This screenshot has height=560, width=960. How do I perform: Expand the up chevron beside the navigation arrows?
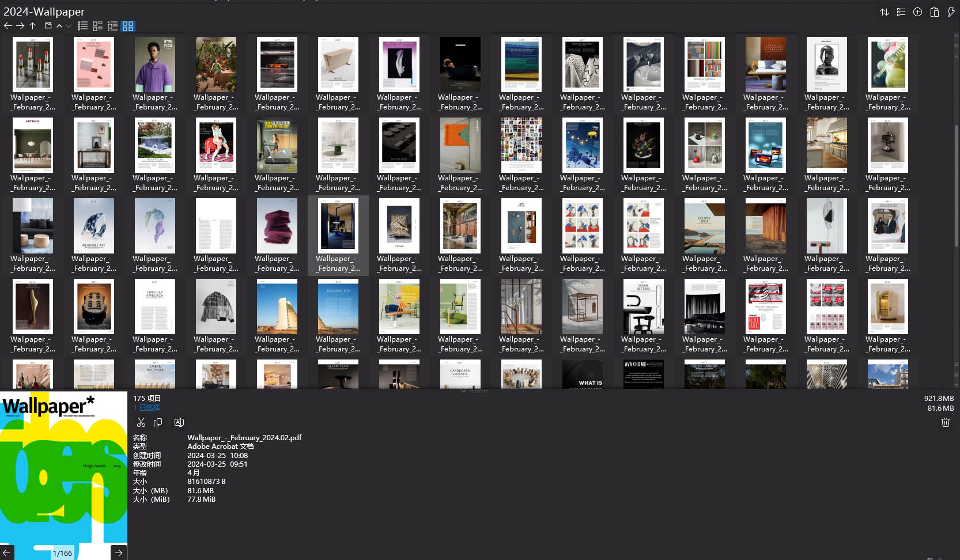(59, 26)
